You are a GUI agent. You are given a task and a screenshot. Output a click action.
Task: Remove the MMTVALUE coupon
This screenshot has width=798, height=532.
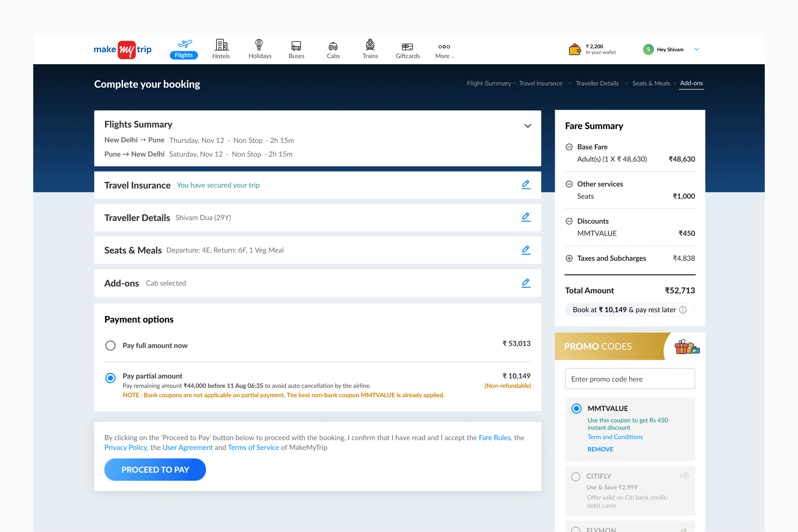coord(600,449)
